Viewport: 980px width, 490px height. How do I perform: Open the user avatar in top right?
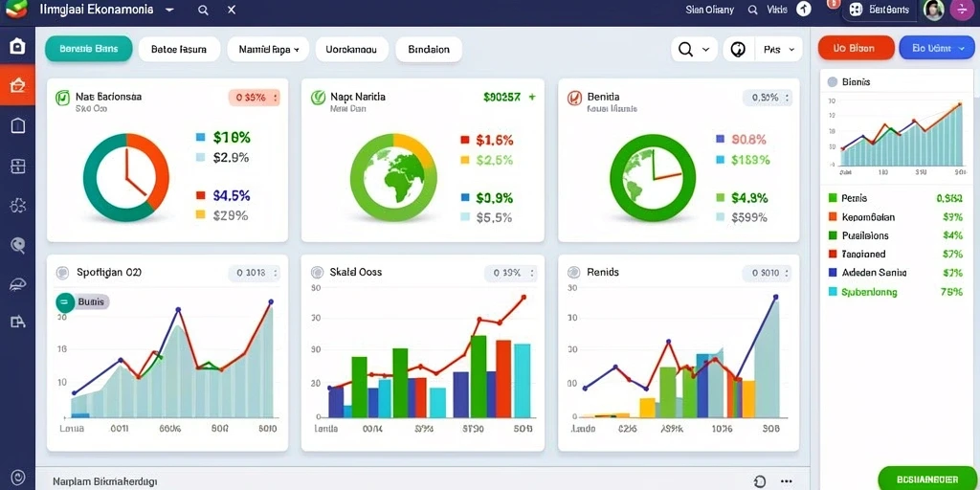pos(933,10)
